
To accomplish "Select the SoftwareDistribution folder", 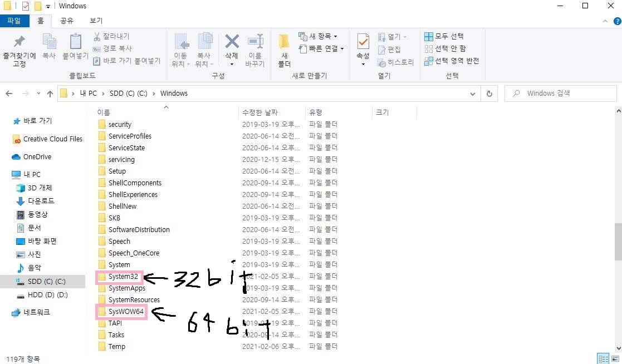I will pos(139,229).
